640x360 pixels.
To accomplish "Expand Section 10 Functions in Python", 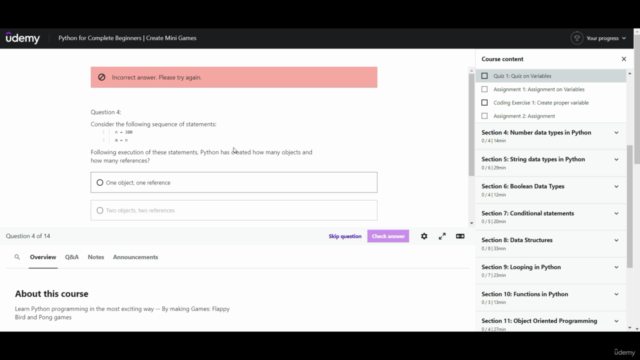I will tap(551, 298).
